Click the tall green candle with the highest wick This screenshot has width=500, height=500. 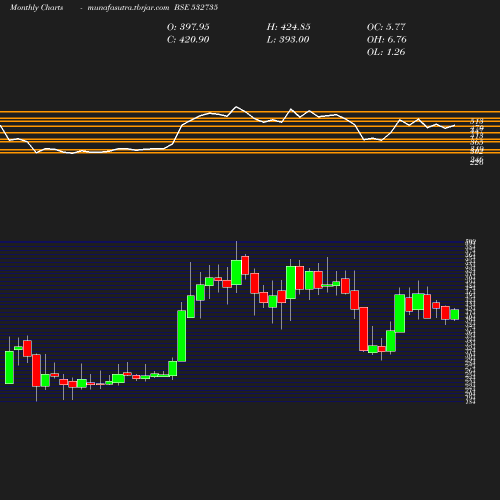tap(236, 273)
